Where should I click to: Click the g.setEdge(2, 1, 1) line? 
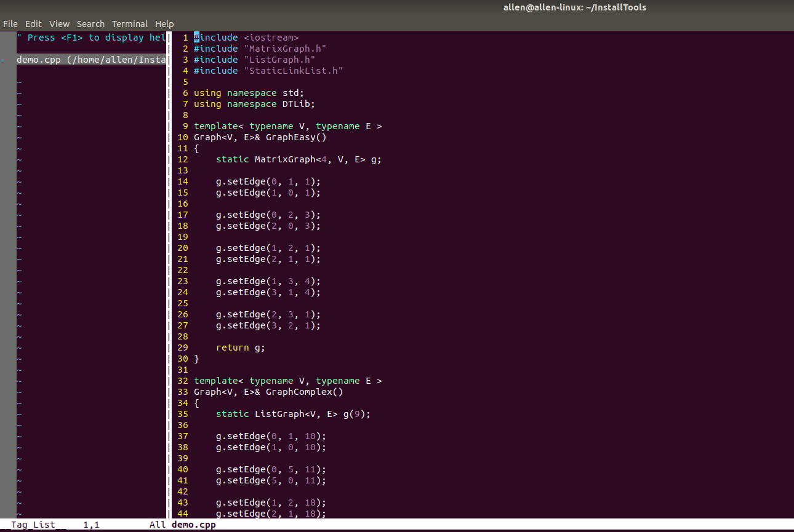268,259
